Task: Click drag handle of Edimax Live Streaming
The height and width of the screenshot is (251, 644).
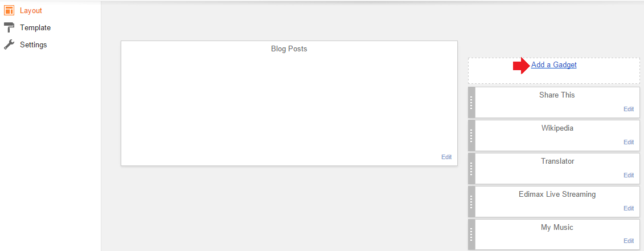Action: (x=471, y=202)
